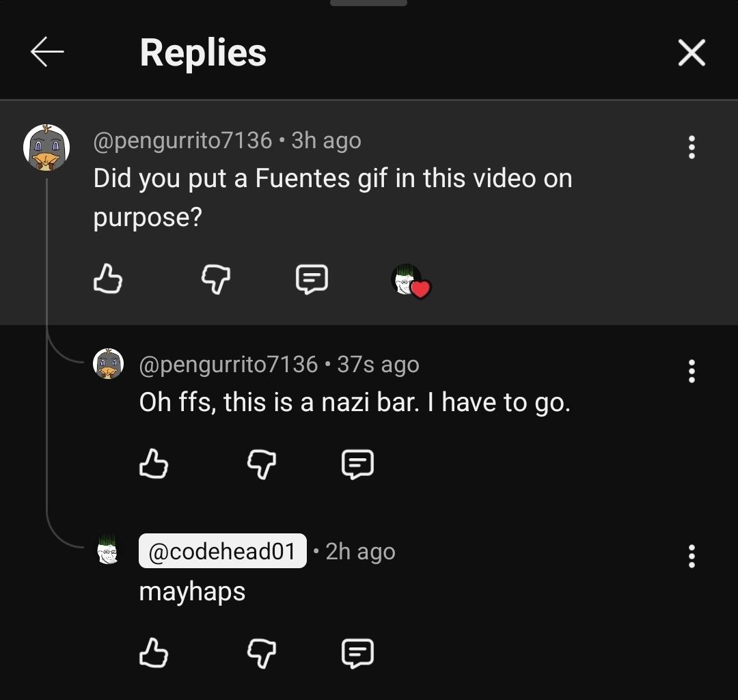This screenshot has height=700, width=738.
Task: Open options menu for top comment
Action: pyautogui.click(x=692, y=147)
